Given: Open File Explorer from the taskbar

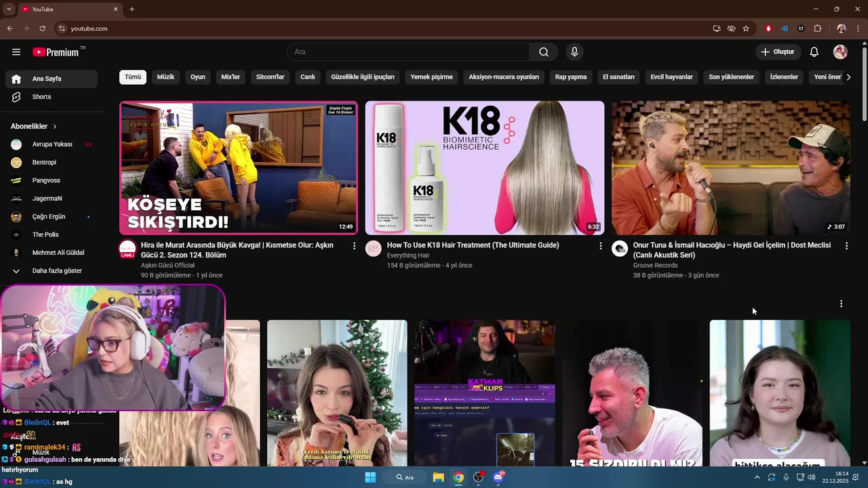Looking at the screenshot, I should click(x=438, y=477).
